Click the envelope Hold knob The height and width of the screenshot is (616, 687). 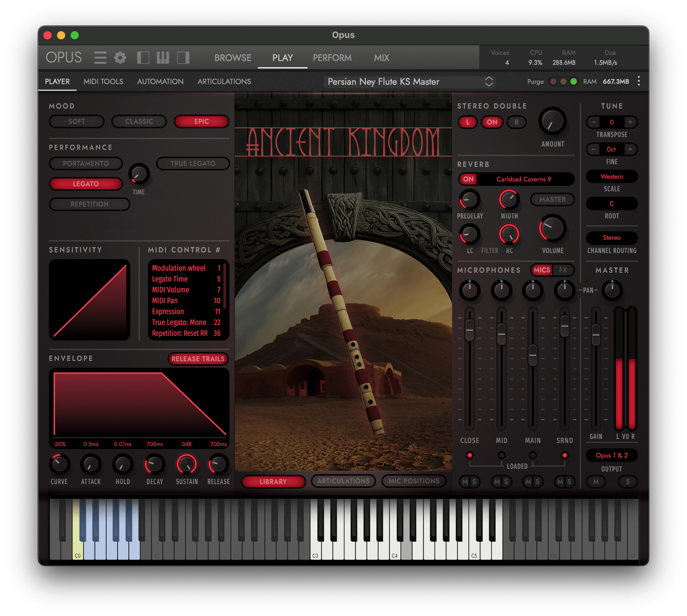tap(123, 464)
